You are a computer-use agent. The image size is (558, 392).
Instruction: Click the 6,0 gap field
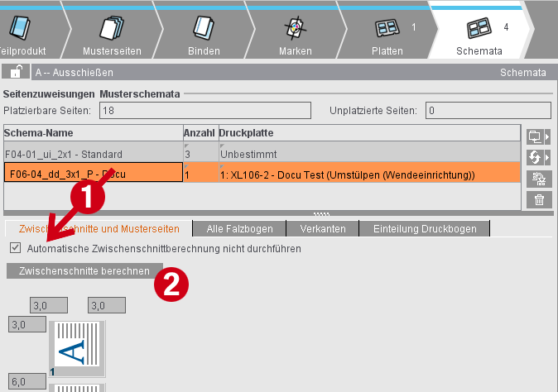(27, 381)
